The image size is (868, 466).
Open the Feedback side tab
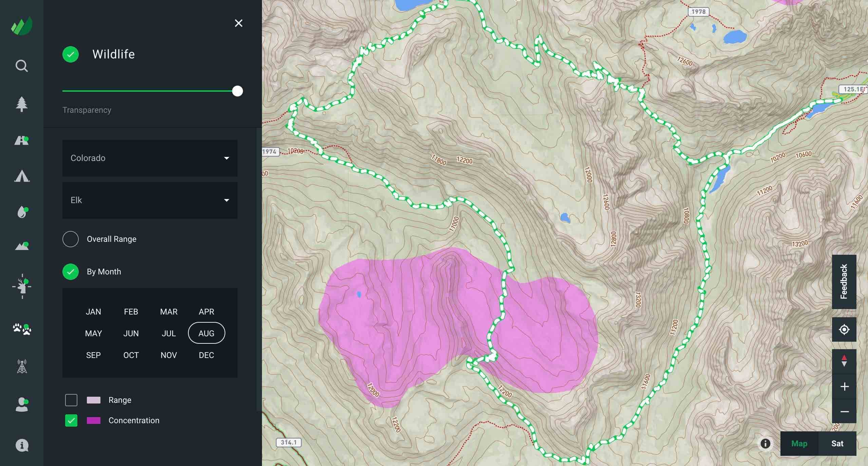(844, 282)
